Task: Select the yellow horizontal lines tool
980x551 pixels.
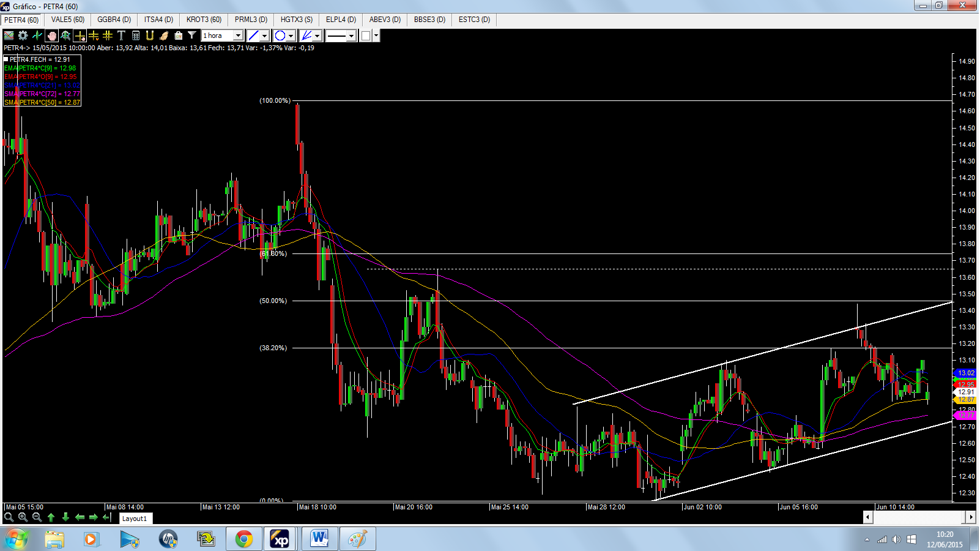Action: click(94, 36)
